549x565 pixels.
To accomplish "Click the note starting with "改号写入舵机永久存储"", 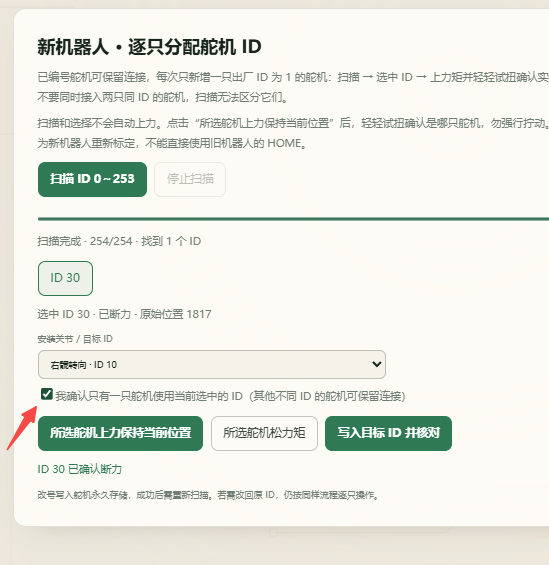I will (x=208, y=495).
